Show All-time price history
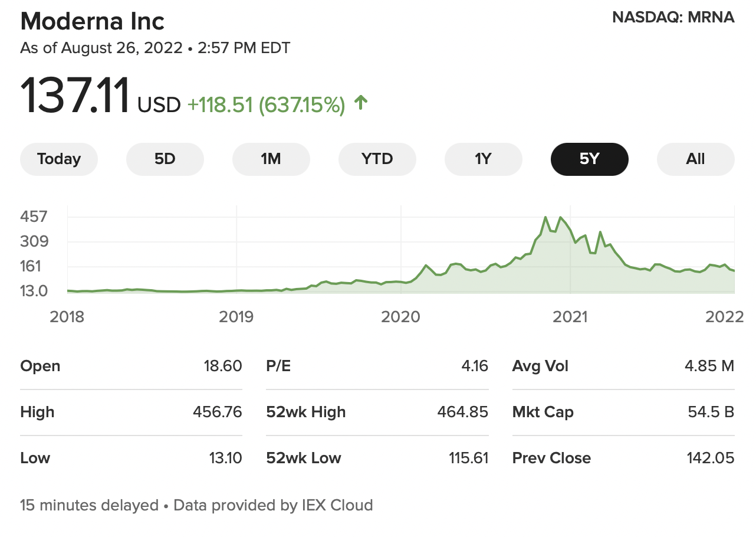This screenshot has width=756, height=537. click(696, 159)
